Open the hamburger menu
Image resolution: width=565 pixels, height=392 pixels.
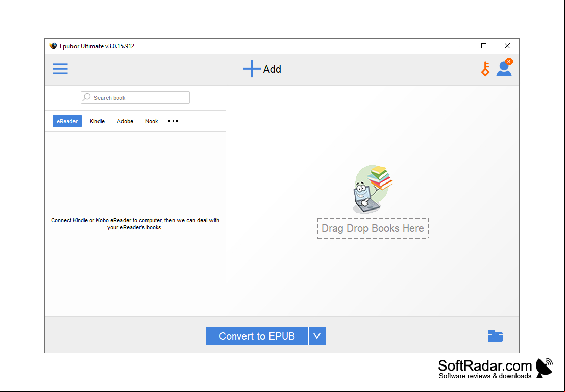point(60,69)
